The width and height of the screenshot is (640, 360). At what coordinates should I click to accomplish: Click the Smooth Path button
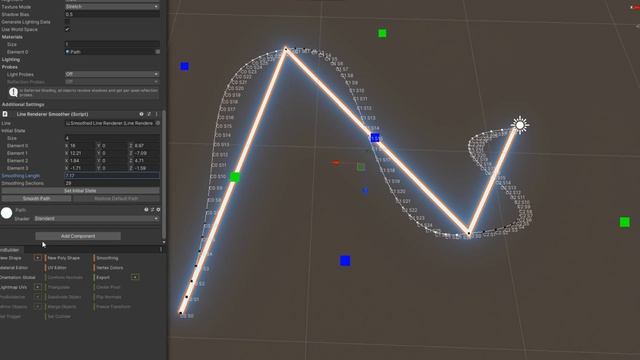click(x=36, y=198)
